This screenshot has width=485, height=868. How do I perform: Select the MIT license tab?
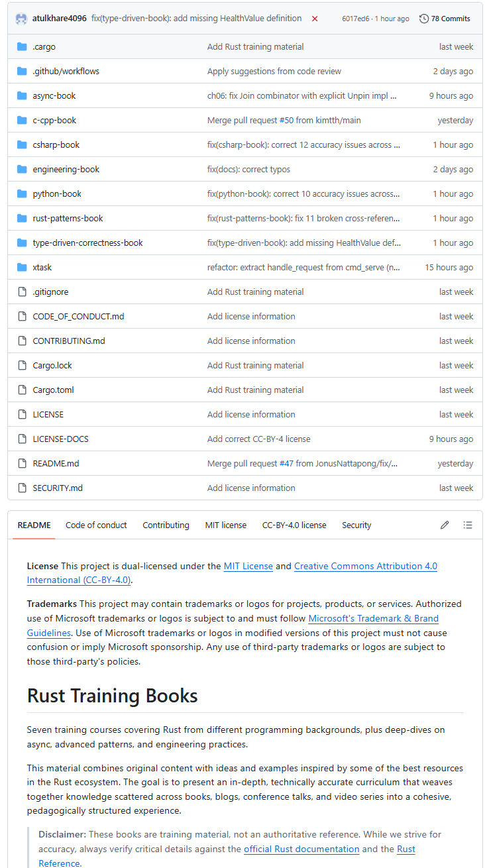point(225,525)
